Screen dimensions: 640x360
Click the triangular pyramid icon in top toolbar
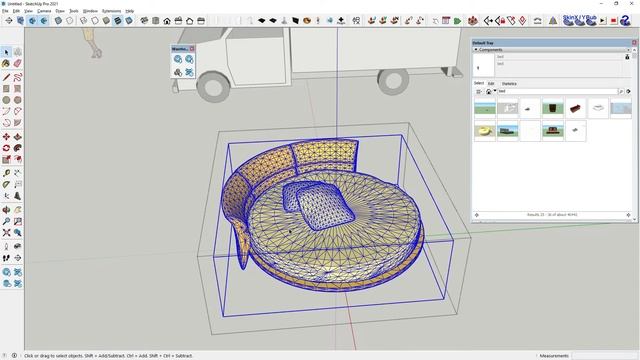(x=553, y=20)
